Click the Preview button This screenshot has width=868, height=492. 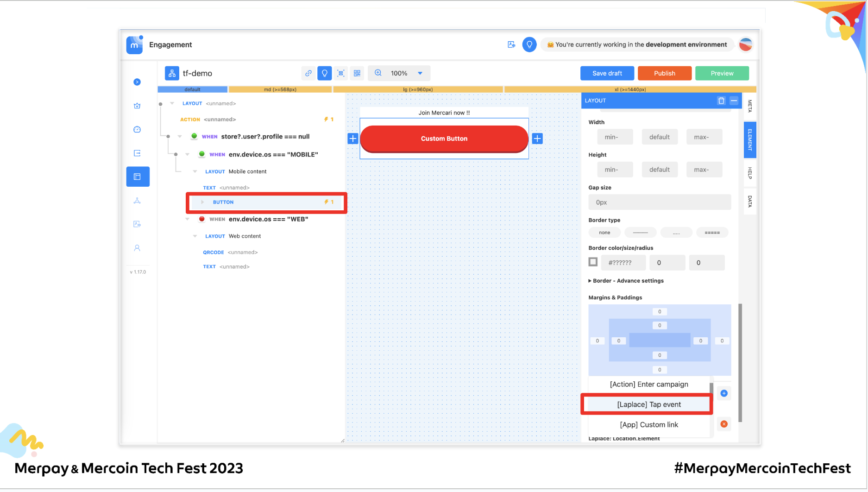722,73
